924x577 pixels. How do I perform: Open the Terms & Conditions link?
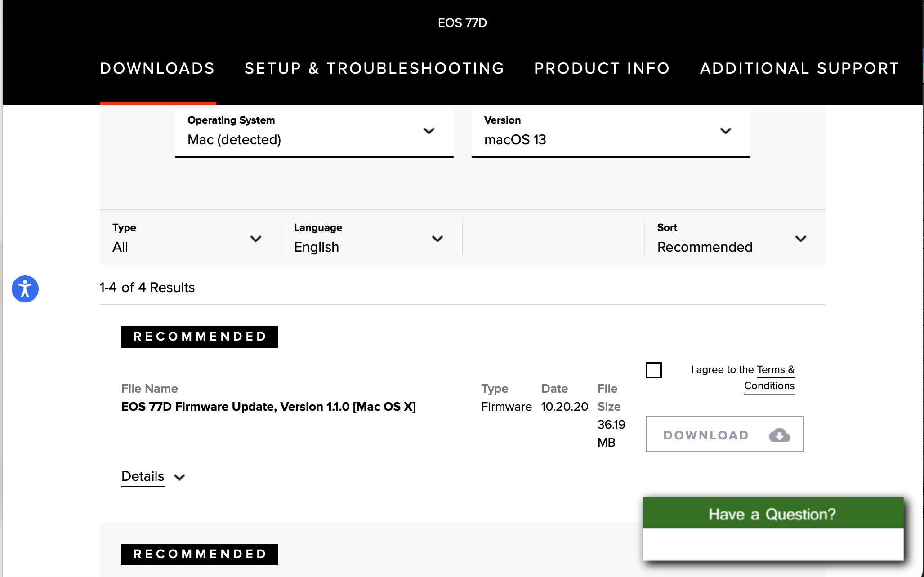(769, 386)
